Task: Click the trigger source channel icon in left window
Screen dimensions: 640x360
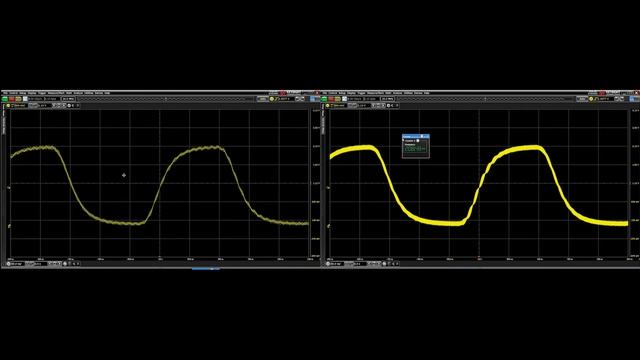Action: [272, 99]
